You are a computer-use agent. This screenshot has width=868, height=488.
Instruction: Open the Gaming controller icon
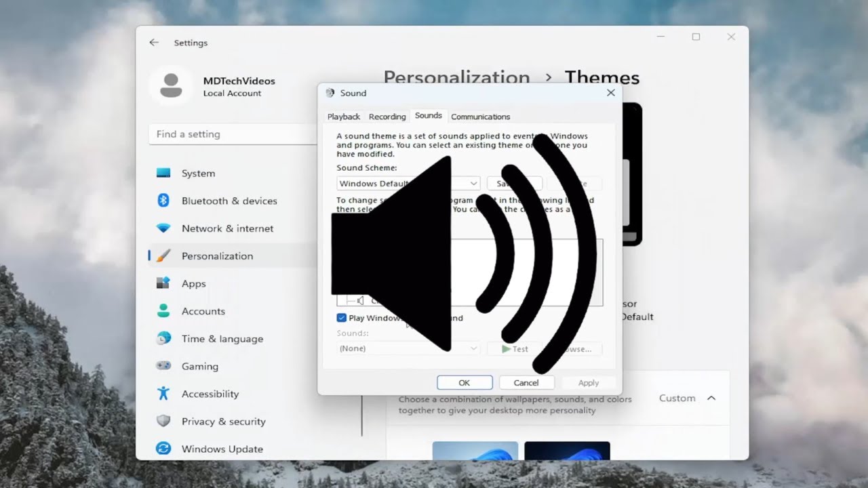pos(163,366)
